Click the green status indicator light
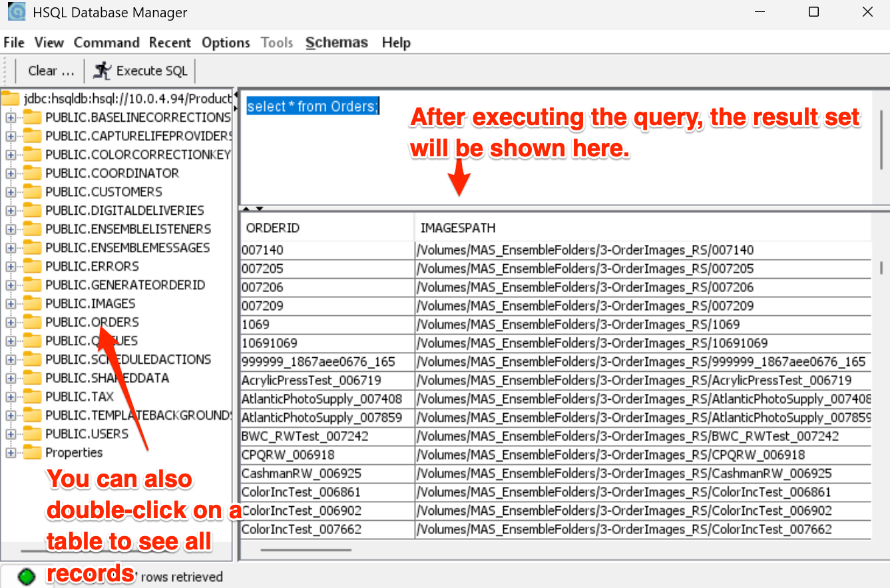Viewport: 890px width, 588px height. (27, 577)
